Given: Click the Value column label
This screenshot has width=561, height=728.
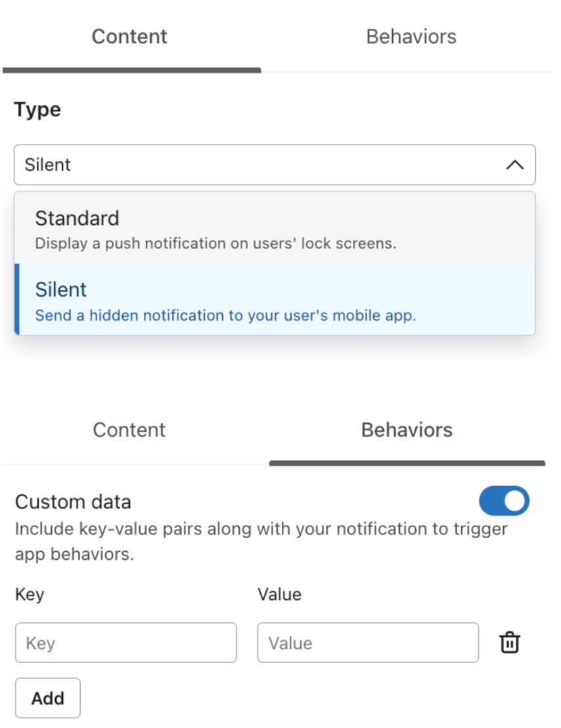Looking at the screenshot, I should [x=279, y=595].
